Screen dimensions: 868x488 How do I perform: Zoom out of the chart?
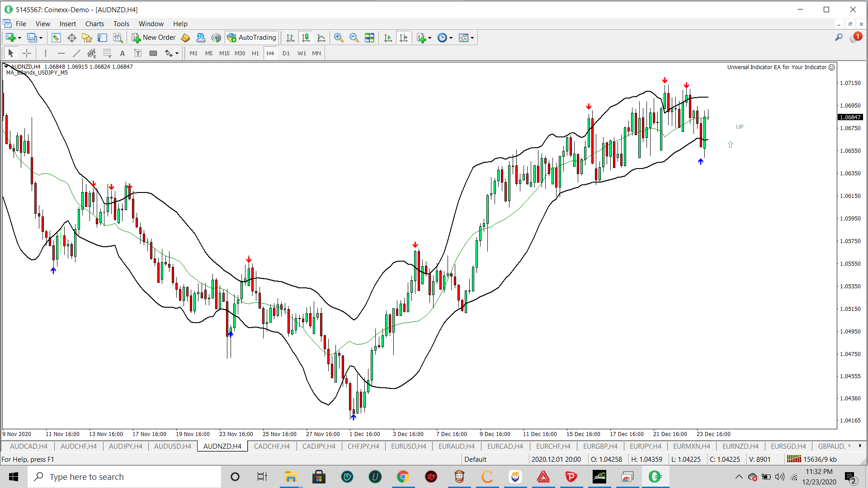coord(354,38)
